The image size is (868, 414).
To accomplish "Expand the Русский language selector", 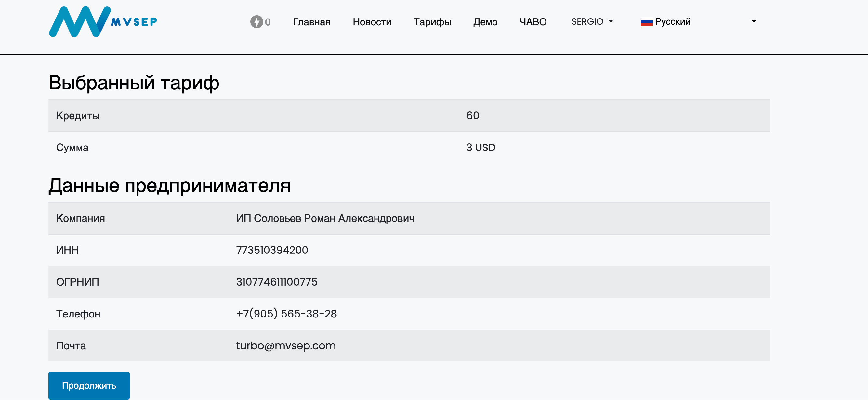I will point(673,21).
